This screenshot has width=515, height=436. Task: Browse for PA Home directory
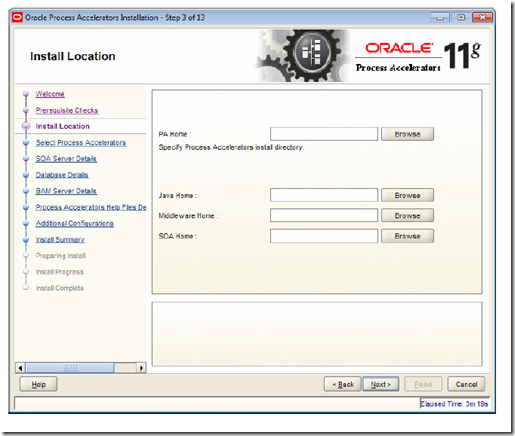(x=407, y=134)
